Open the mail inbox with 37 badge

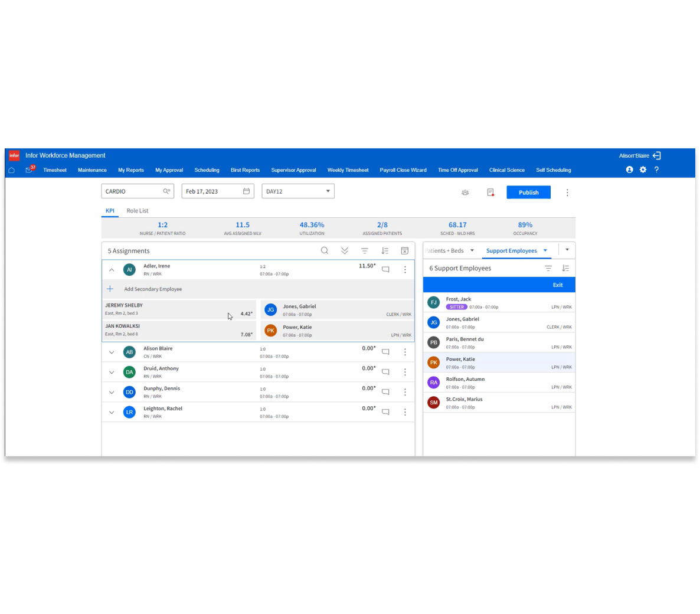(29, 170)
